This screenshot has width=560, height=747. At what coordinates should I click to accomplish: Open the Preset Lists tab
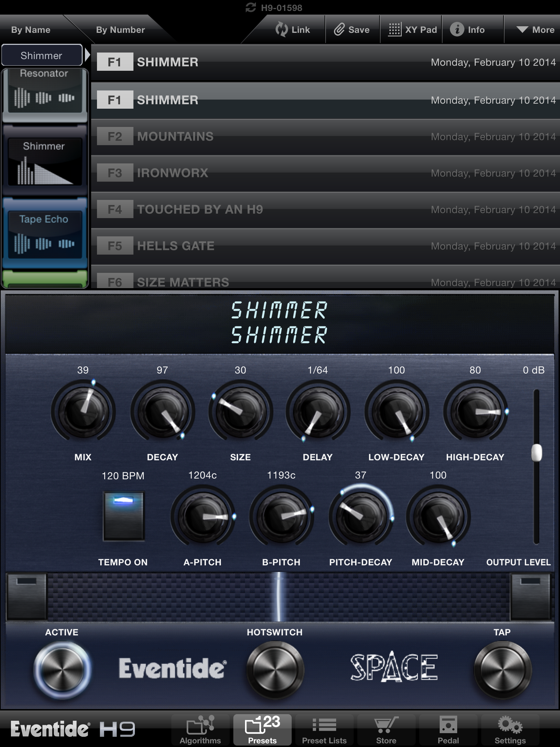tap(324, 730)
